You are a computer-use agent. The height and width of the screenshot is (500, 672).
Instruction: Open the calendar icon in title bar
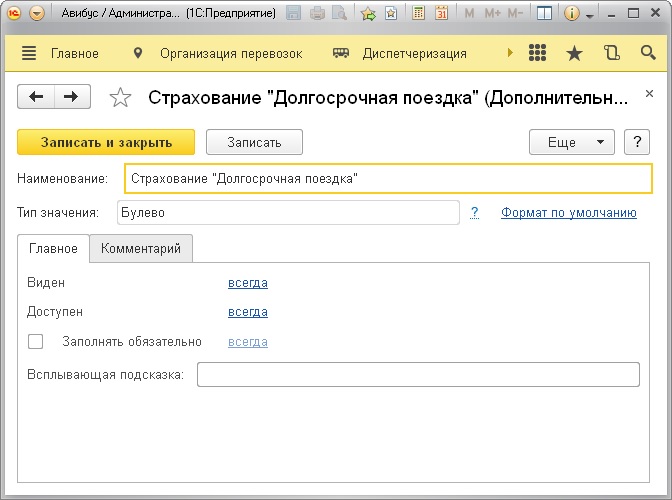441,14
